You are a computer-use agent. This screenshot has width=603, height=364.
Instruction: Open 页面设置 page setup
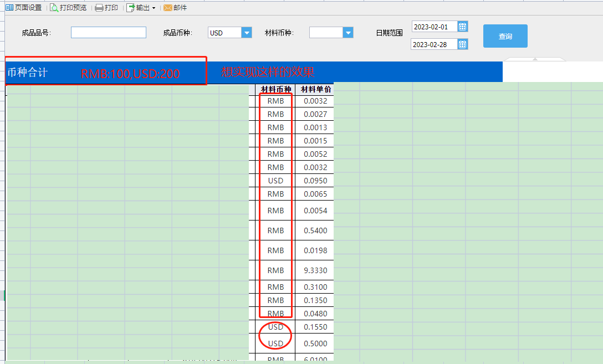pyautogui.click(x=23, y=8)
